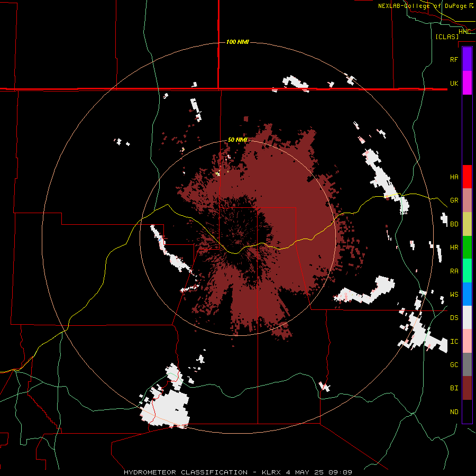Viewport: 476px width, 476px height.
Task: Click the HYDROMETEOR CLASSIFICATION KLRX title text
Action: click(238, 472)
